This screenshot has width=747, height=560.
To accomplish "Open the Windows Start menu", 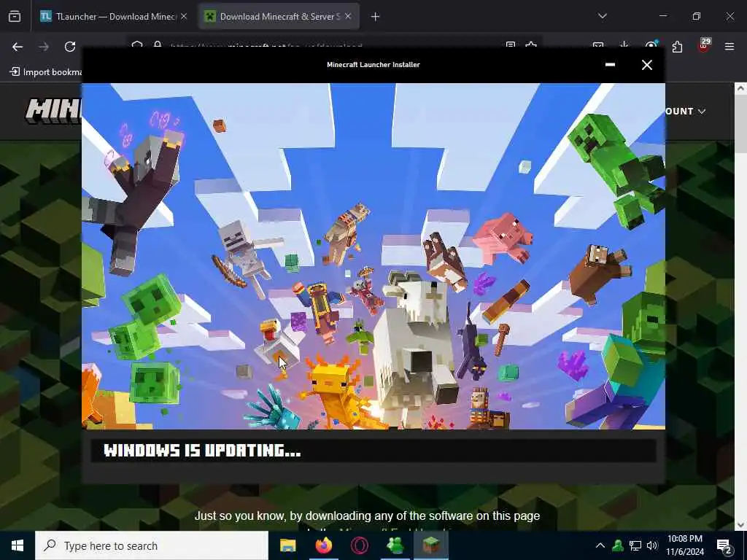I will click(18, 545).
